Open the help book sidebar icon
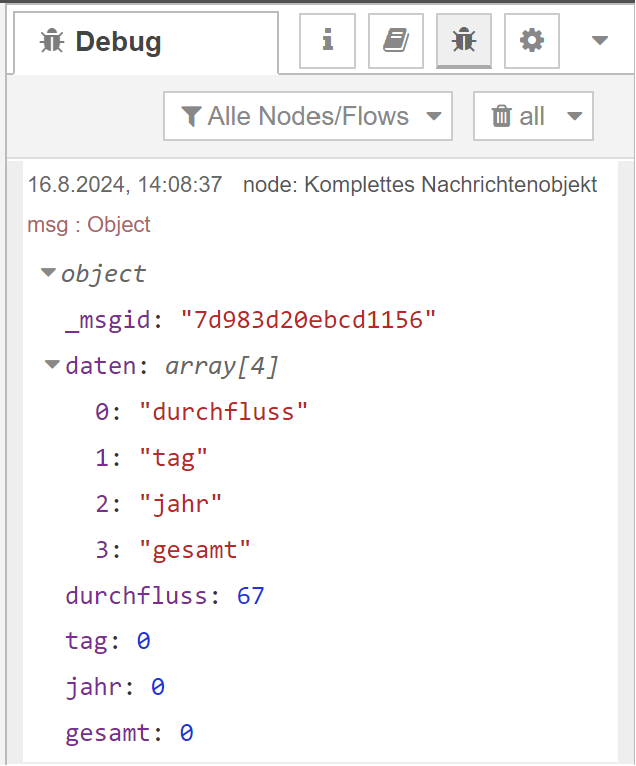The height and width of the screenshot is (766, 636). (x=395, y=41)
